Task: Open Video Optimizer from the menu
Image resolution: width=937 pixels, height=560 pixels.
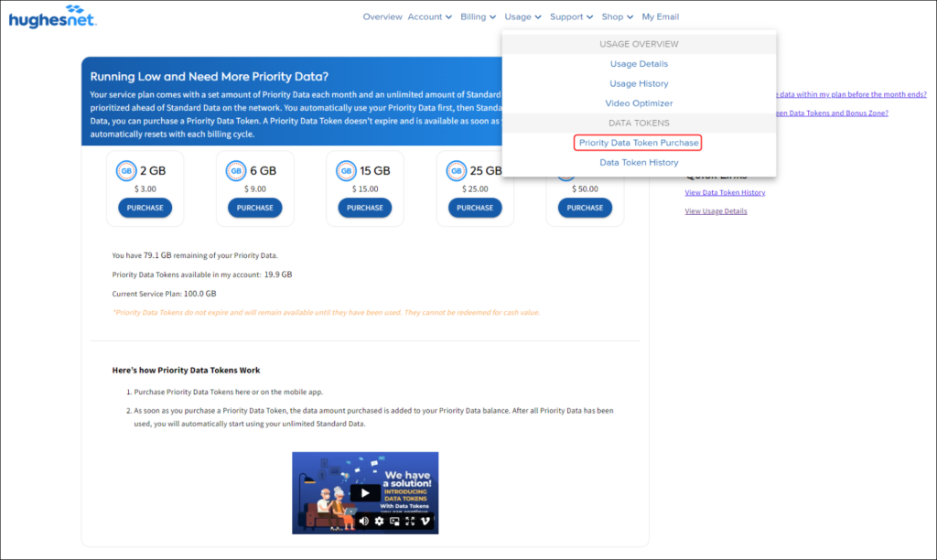Action: pos(639,103)
